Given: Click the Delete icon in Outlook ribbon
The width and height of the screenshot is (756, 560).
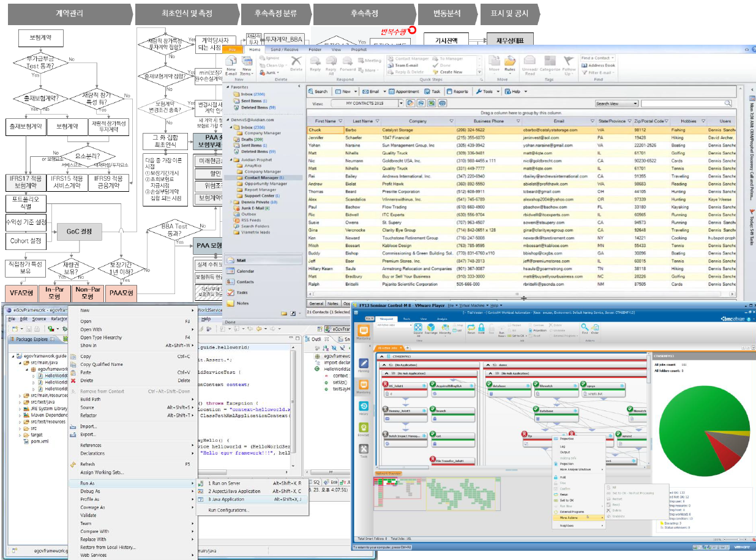Looking at the screenshot, I should 296,63.
